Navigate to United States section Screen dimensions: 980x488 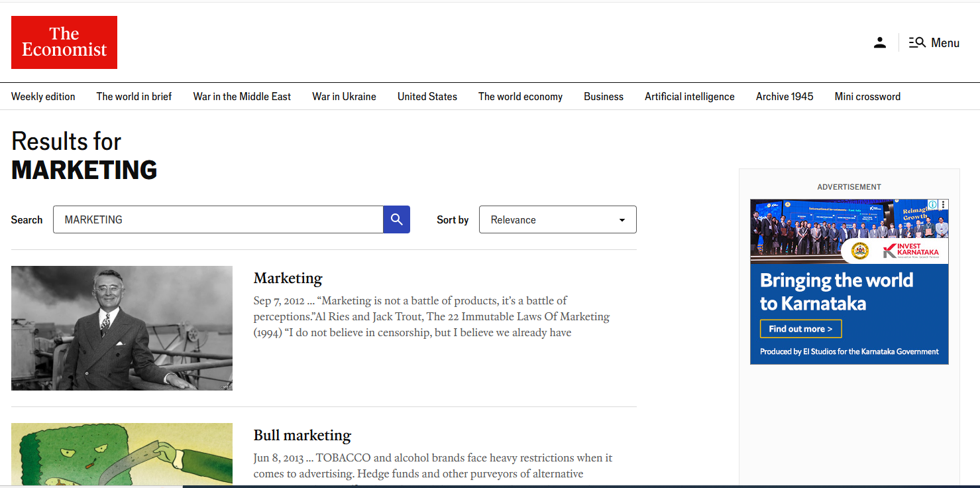[x=427, y=97]
